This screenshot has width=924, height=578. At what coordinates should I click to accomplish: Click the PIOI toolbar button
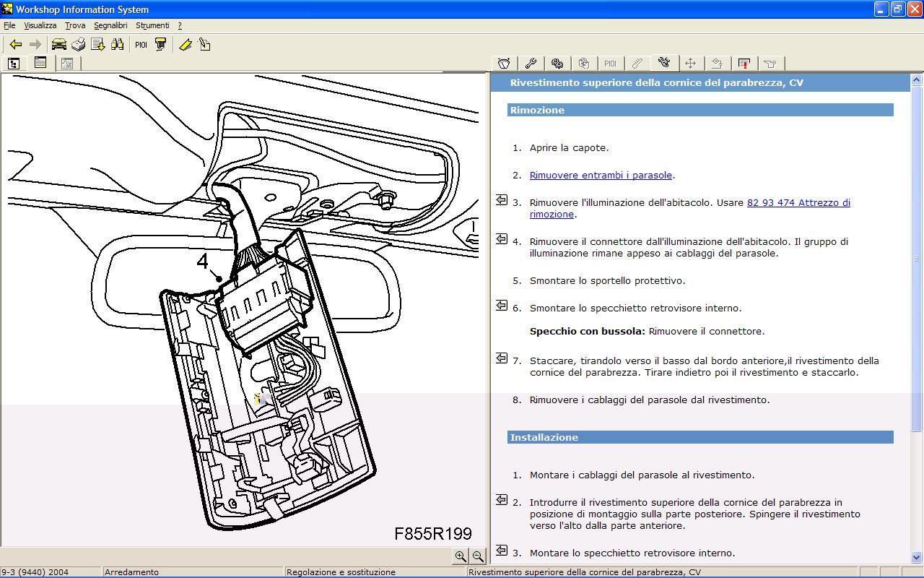[141, 45]
